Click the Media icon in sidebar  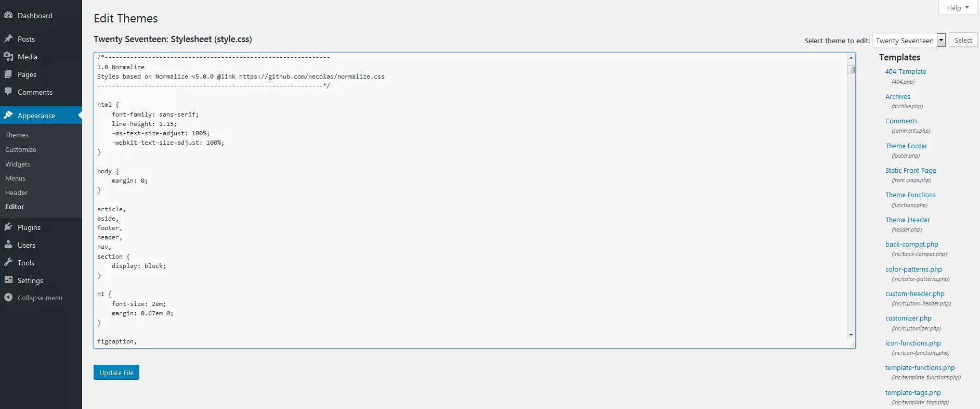(8, 57)
